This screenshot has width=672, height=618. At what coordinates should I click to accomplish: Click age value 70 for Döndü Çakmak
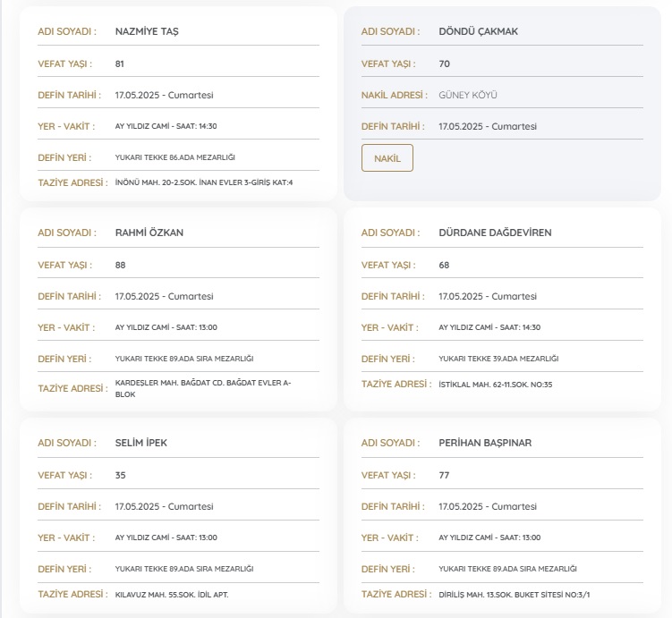tap(445, 63)
